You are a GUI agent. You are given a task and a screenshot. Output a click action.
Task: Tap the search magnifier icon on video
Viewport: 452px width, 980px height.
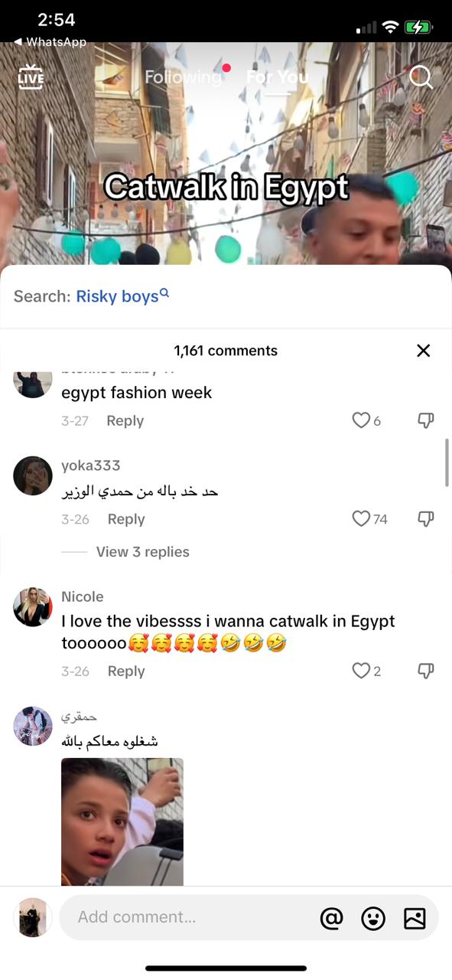[421, 77]
